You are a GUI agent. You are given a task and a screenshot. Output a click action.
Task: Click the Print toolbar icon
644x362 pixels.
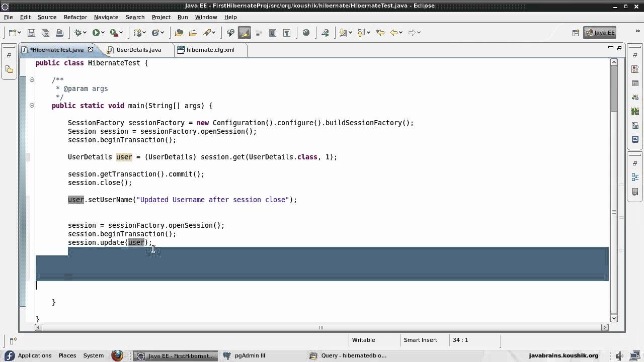pos(59,33)
